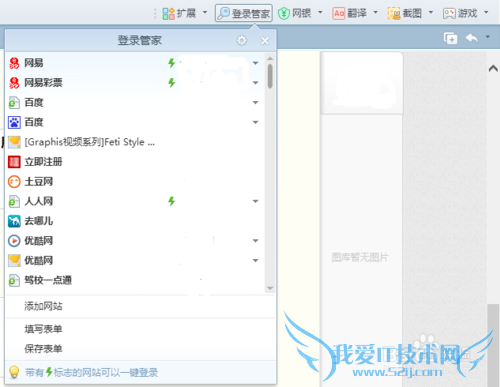Select the 网易彩票 list entry

click(135, 83)
